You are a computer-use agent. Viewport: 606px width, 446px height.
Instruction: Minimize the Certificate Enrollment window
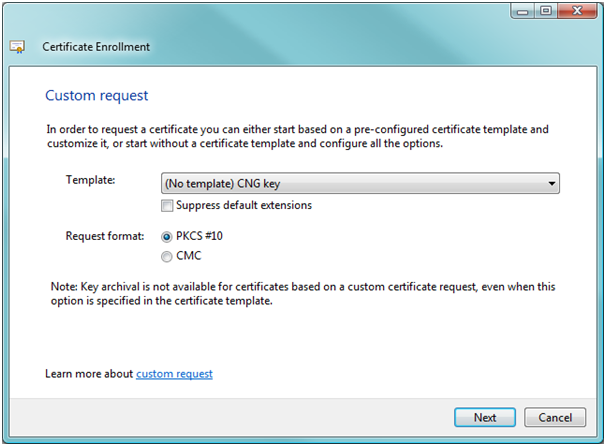click(523, 11)
